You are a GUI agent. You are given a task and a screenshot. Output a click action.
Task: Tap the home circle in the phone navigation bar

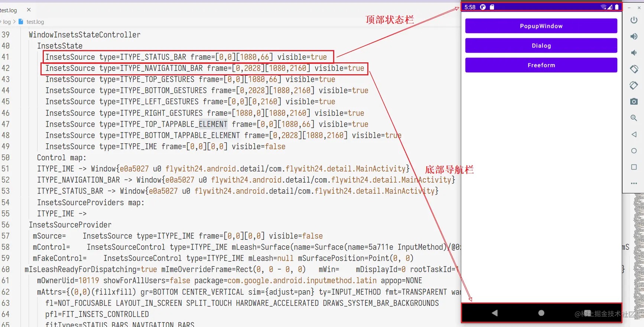[x=541, y=313]
